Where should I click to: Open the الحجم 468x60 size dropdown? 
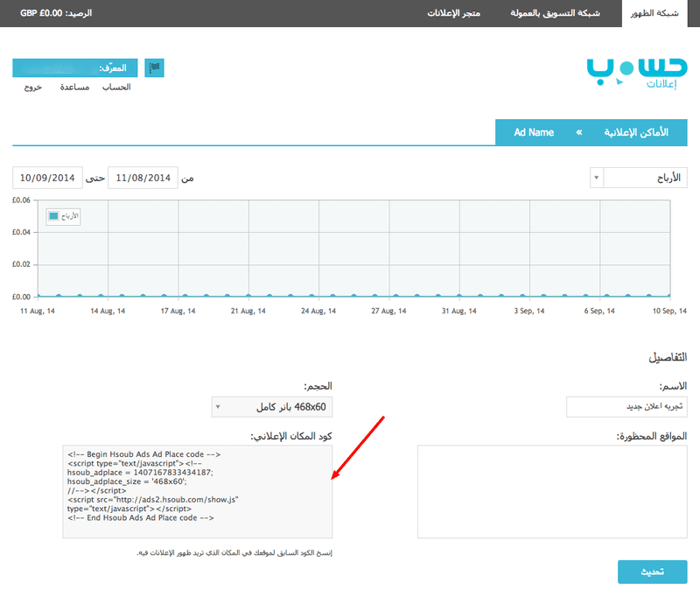[x=272, y=407]
